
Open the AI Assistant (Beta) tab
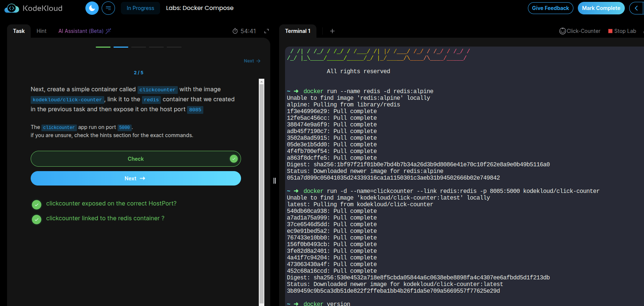click(x=84, y=31)
